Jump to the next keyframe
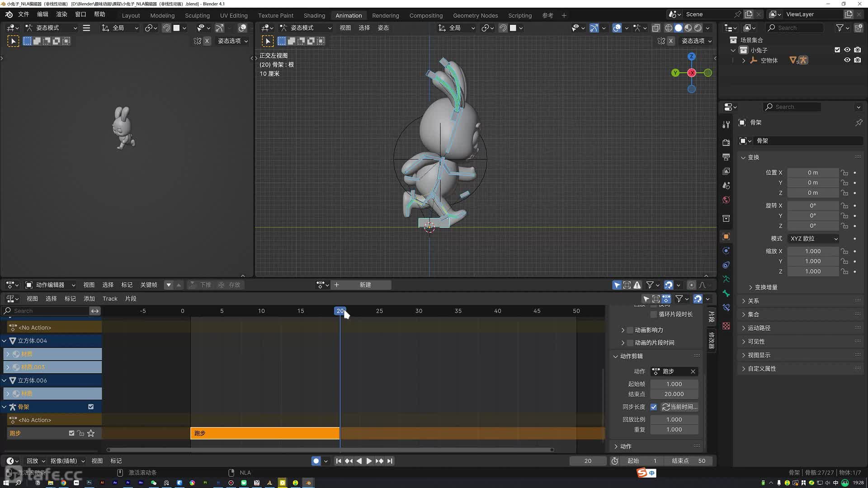The image size is (868, 488). 379,461
